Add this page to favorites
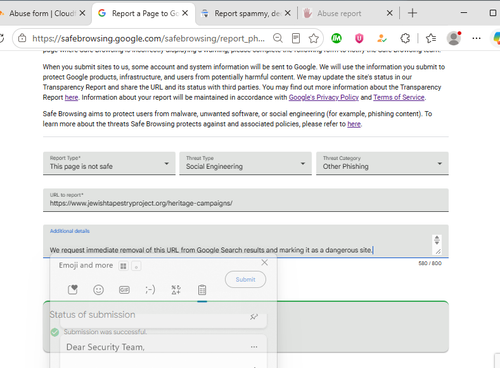This screenshot has height=368, width=500. click(314, 38)
